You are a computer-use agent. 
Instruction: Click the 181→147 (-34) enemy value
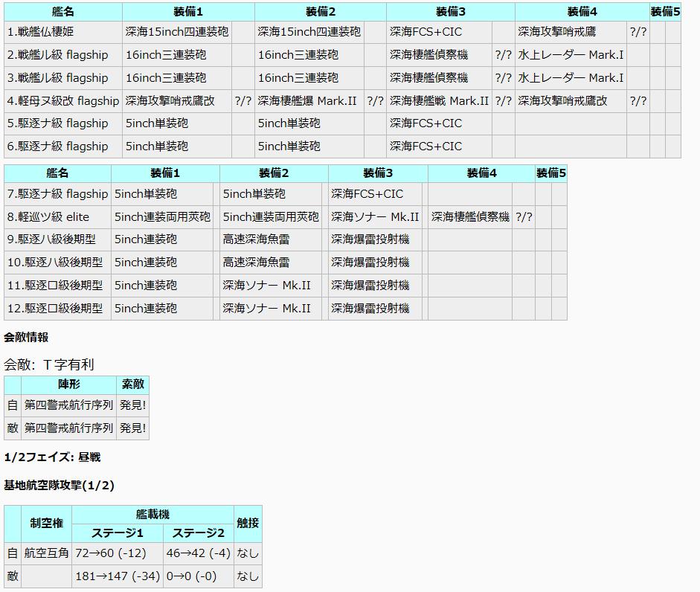click(118, 576)
